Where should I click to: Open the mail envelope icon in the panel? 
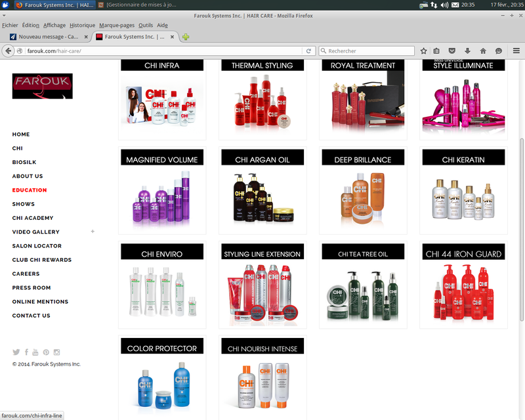click(x=455, y=5)
